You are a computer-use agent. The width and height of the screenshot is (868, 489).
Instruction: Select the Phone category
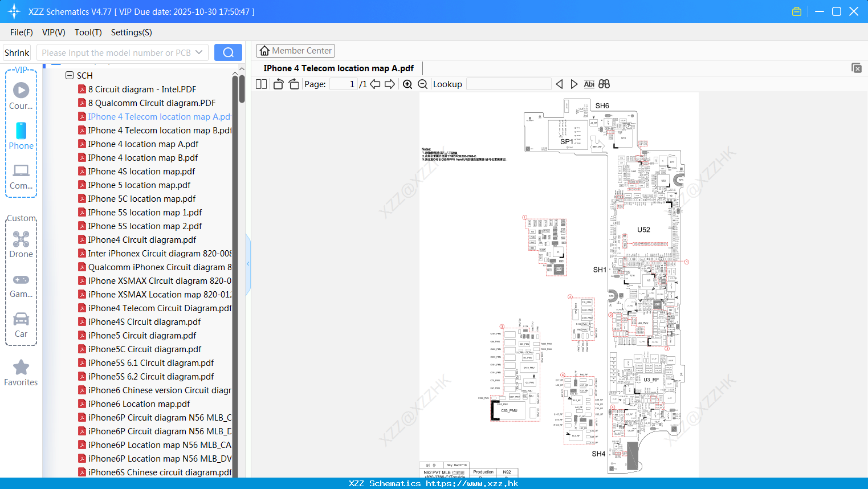pyautogui.click(x=21, y=136)
